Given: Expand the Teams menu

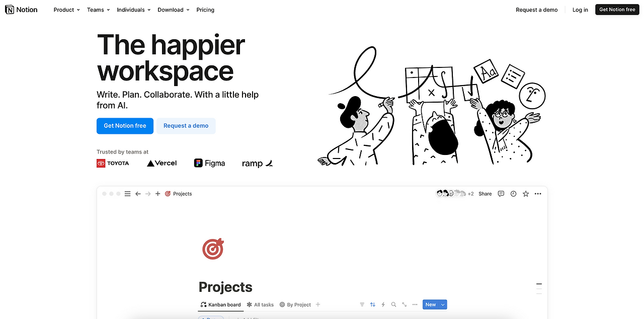Looking at the screenshot, I should [x=98, y=10].
